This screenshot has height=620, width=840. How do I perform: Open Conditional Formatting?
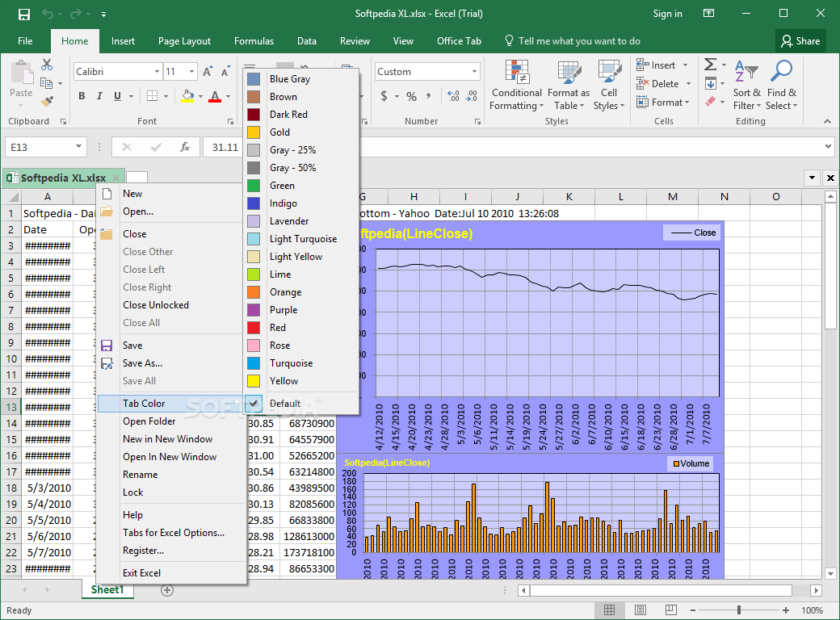(x=517, y=85)
